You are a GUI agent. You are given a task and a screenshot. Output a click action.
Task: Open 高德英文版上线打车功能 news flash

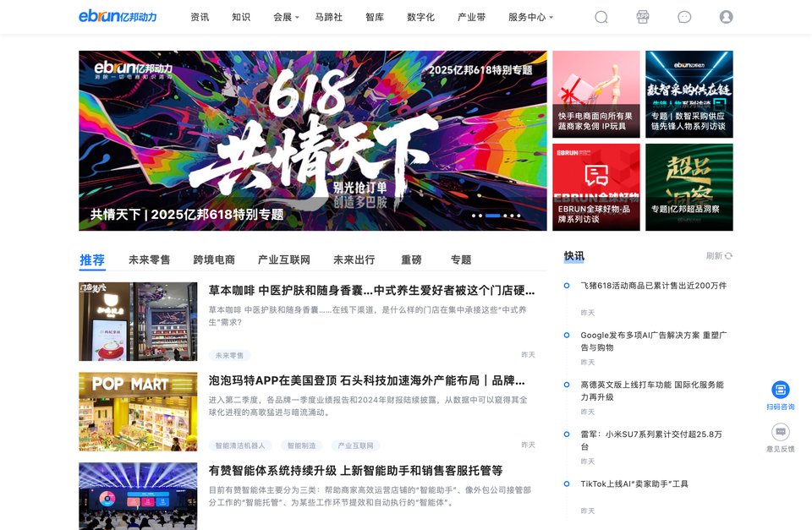[652, 391]
